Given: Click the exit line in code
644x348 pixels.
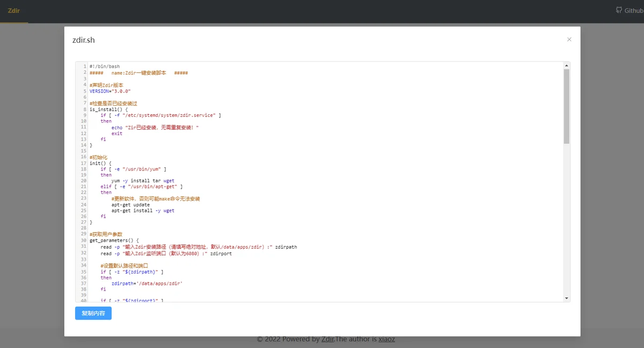Looking at the screenshot, I should tap(117, 133).
